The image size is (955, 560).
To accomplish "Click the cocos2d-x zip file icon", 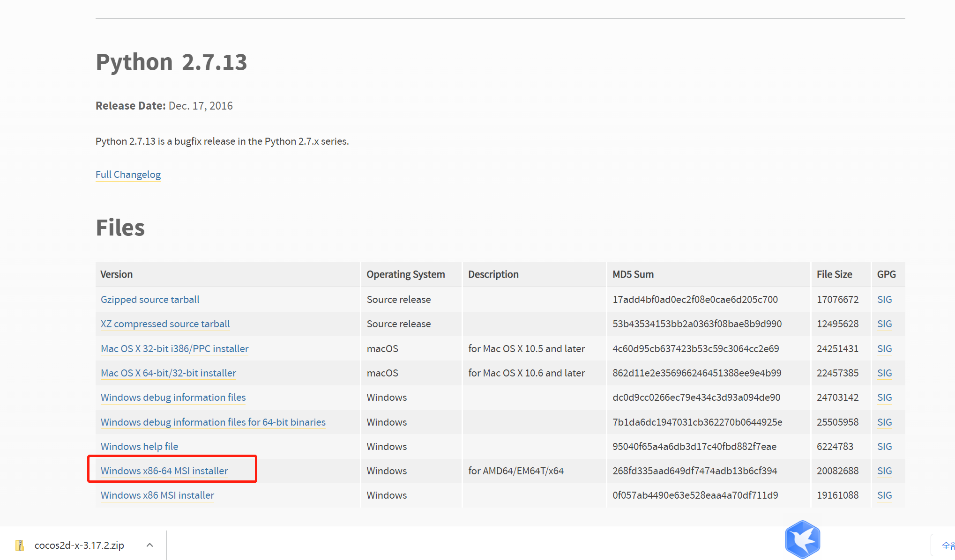I will coord(20,545).
